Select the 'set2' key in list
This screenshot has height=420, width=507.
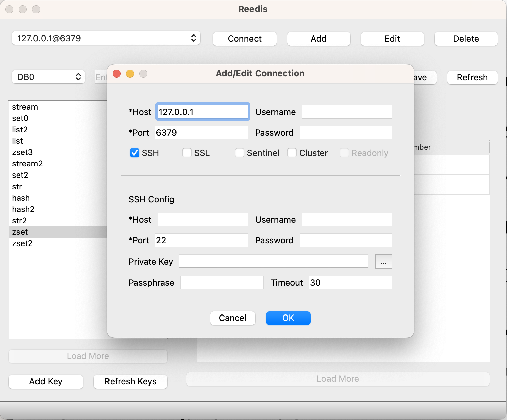[x=58, y=175]
